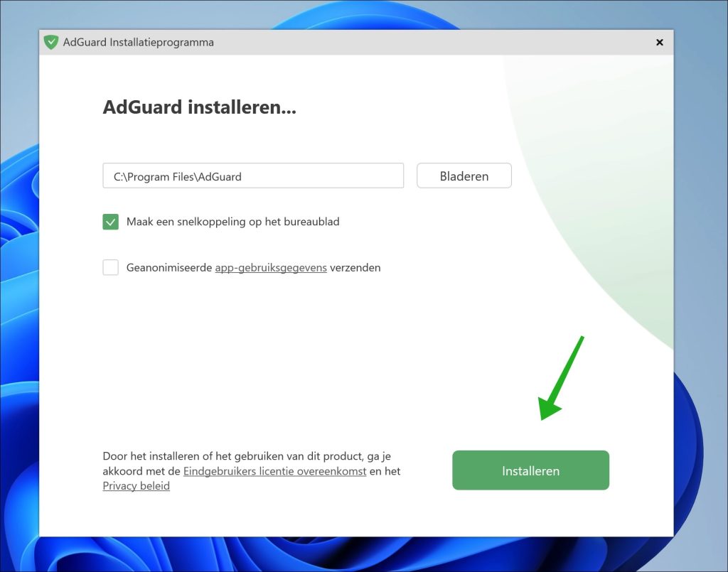Uncheck 'Maak een snelkoppeling op het bureaublad'
Viewport: 728px width, 572px height.
click(110, 222)
